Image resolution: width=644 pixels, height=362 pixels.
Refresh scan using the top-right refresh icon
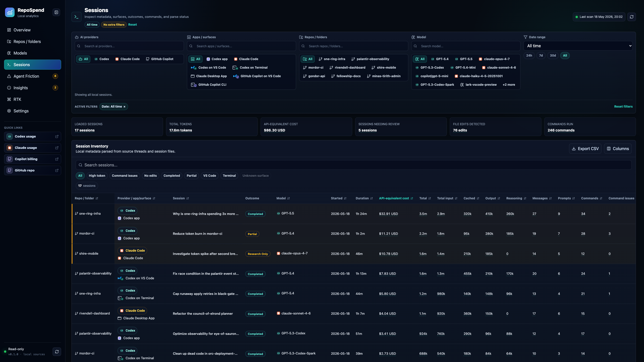632,17
